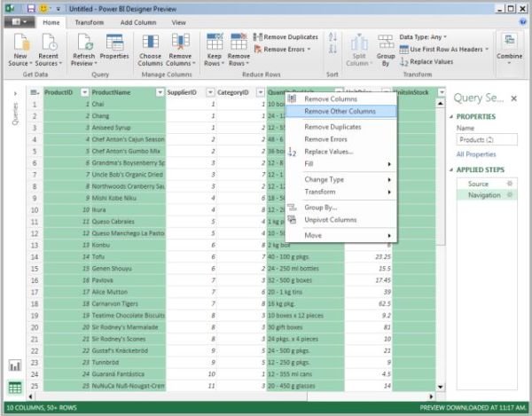Close the Query Settings pane

click(x=513, y=98)
